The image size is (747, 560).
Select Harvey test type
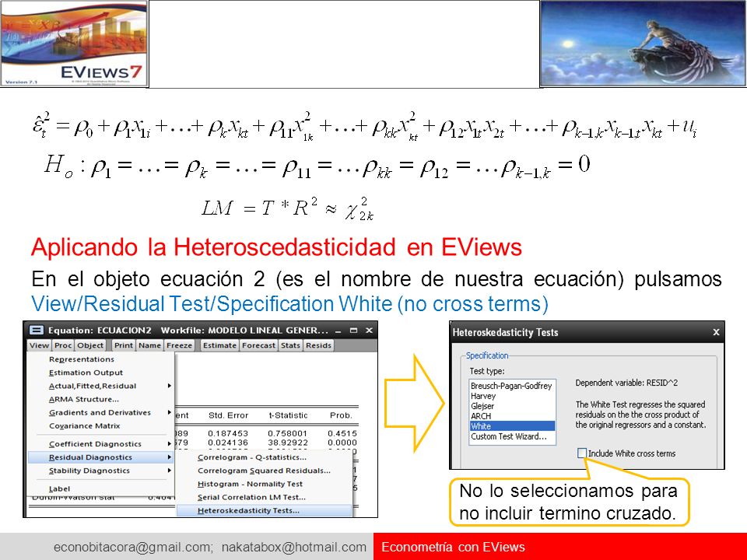click(512, 396)
